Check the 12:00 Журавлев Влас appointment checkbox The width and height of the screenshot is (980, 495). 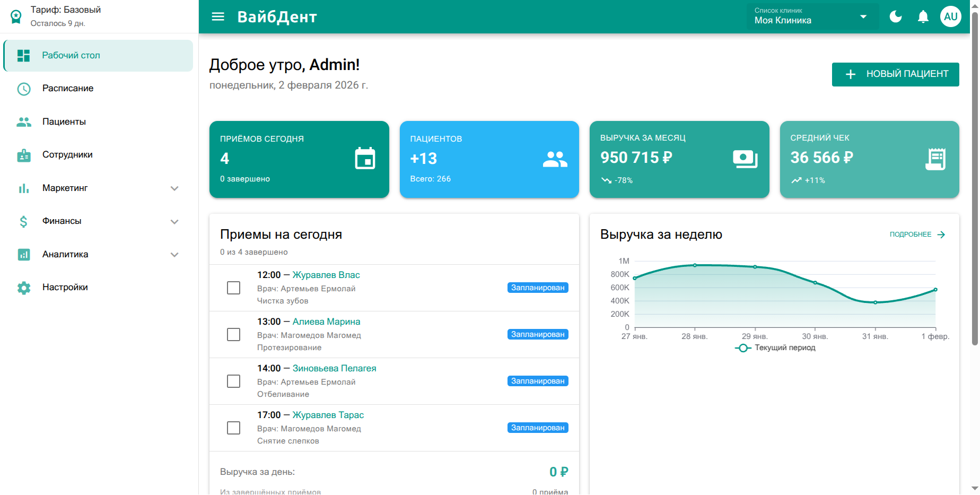233,288
